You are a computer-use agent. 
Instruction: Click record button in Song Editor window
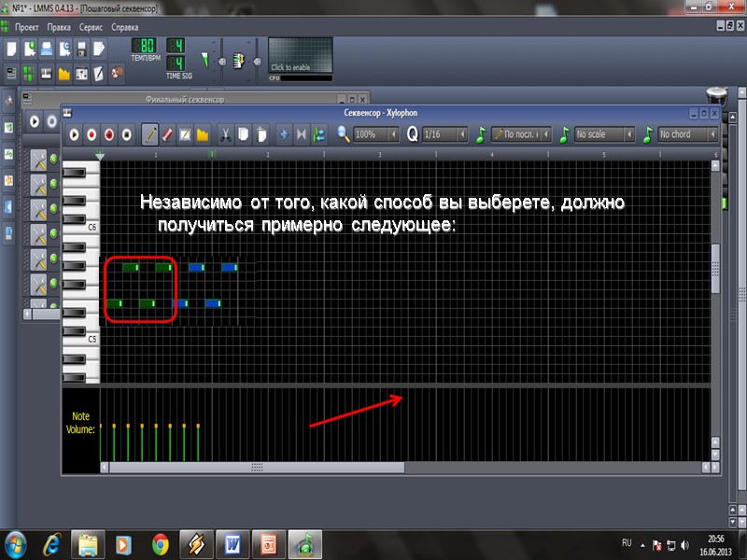tap(51, 121)
